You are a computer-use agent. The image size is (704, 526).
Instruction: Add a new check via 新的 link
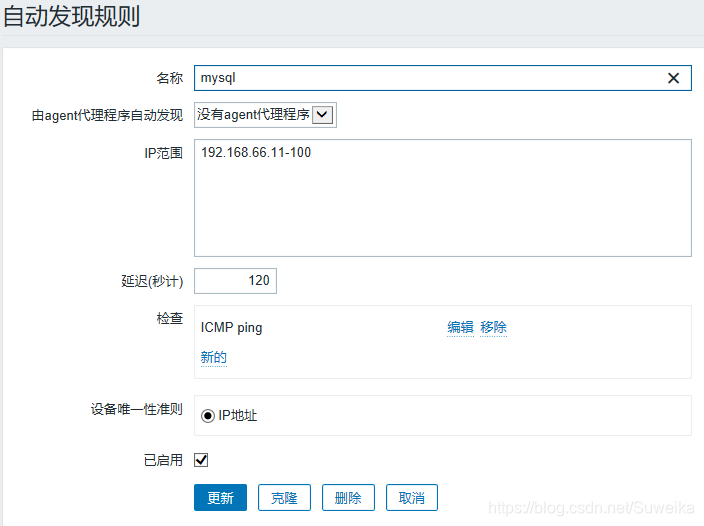pyautogui.click(x=214, y=357)
